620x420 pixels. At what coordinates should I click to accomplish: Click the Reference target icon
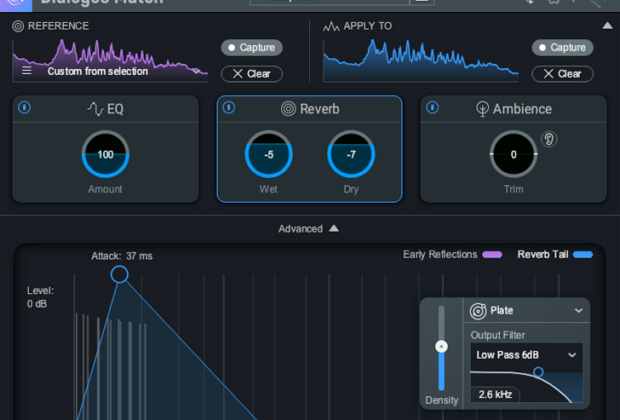tap(18, 26)
